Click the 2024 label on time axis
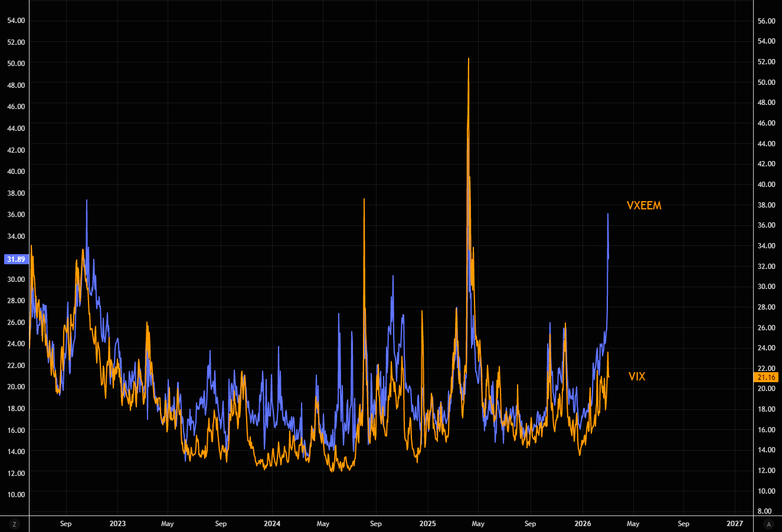Image resolution: width=782 pixels, height=532 pixels. 272,524
